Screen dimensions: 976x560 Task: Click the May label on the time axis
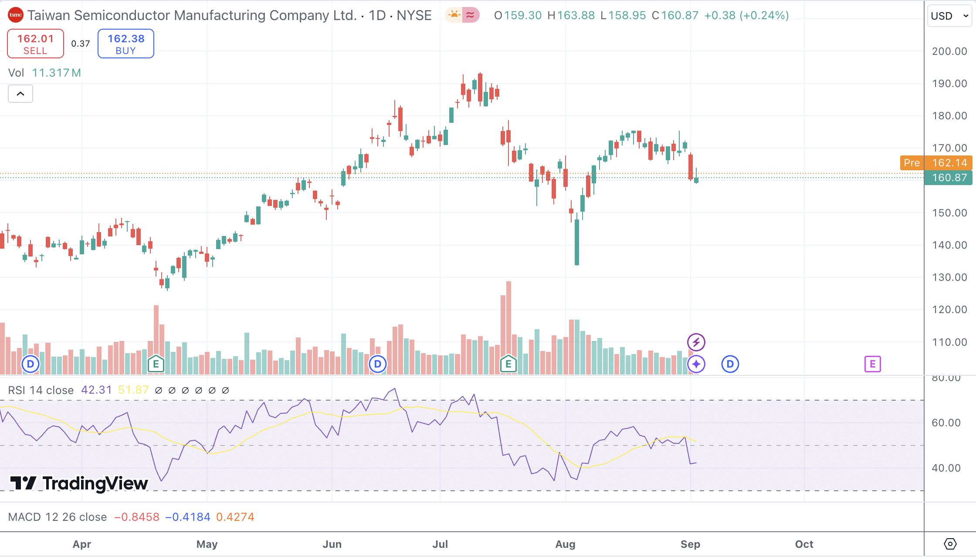coord(207,544)
